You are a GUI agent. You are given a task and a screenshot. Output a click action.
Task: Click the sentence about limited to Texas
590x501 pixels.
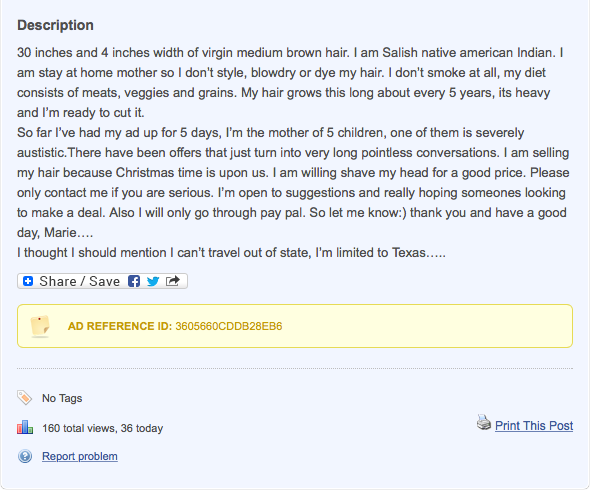(x=231, y=253)
